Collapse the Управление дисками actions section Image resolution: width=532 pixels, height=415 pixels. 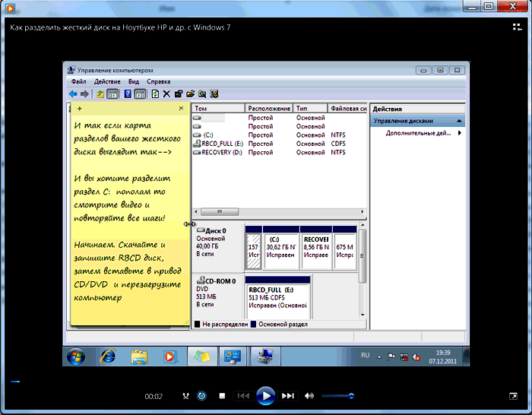(x=459, y=121)
